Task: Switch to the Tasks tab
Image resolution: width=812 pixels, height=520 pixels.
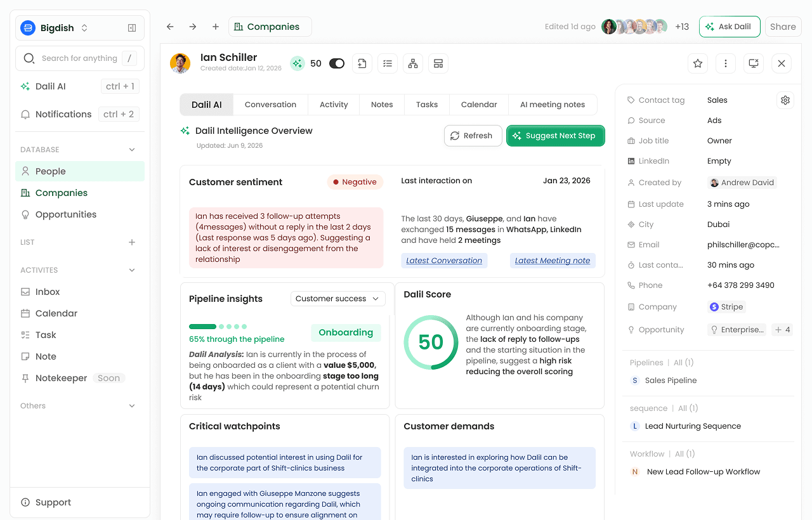Action: tap(427, 105)
